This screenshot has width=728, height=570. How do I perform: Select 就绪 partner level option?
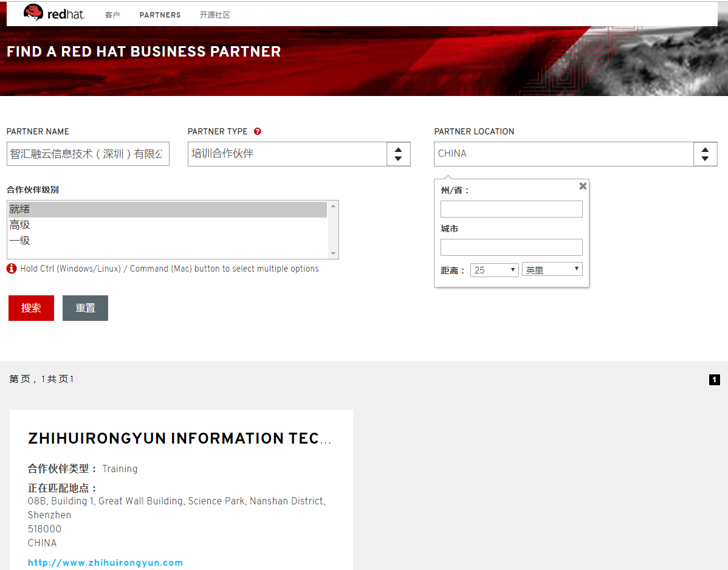pos(168,209)
